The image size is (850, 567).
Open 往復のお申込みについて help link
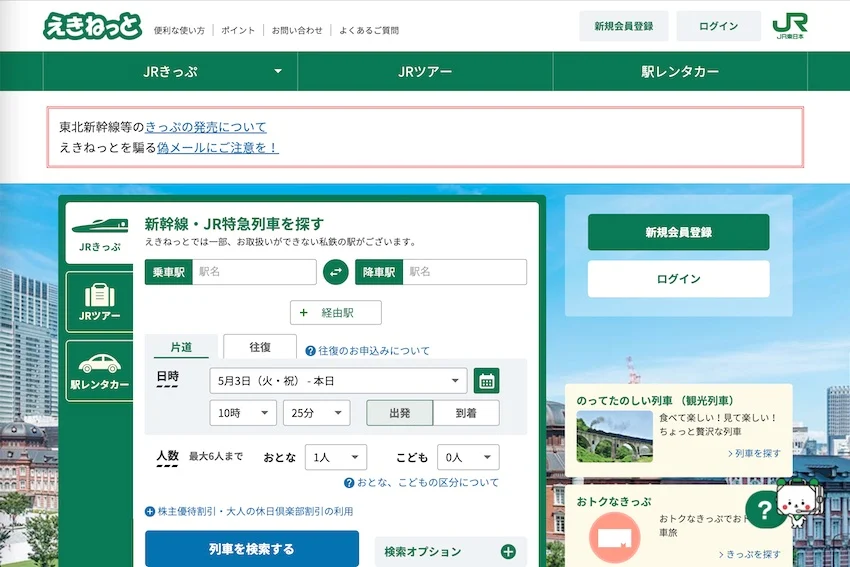(x=374, y=351)
